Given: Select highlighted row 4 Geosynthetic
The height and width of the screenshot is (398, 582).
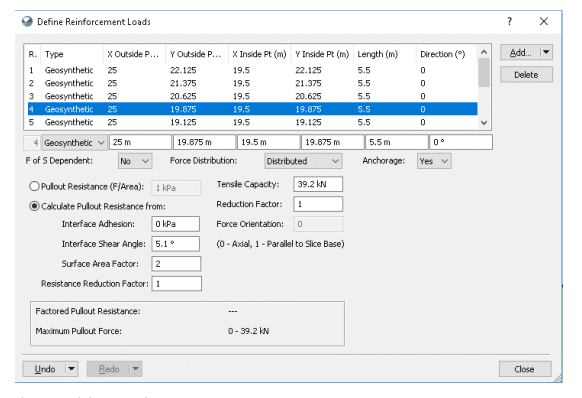Looking at the screenshot, I should tap(252, 109).
